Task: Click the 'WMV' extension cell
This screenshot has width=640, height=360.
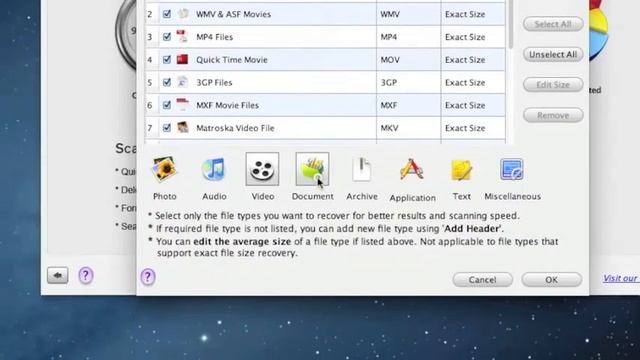Action: click(409, 14)
